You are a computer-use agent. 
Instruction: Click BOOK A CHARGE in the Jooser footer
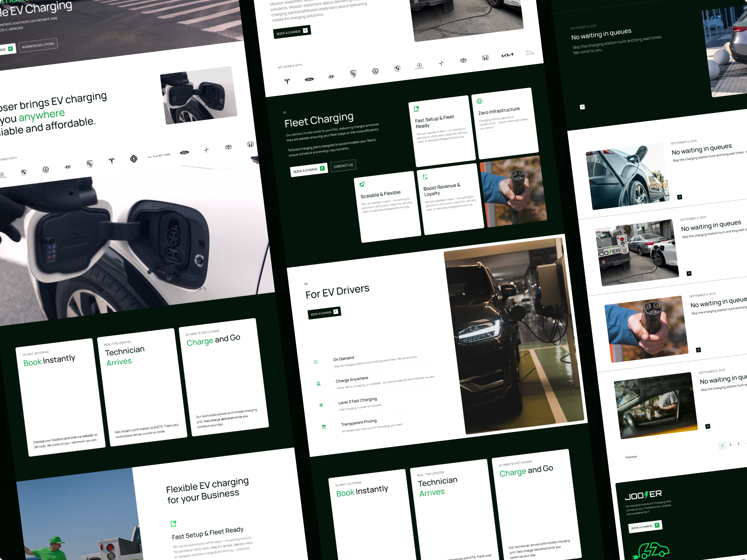coord(645,527)
